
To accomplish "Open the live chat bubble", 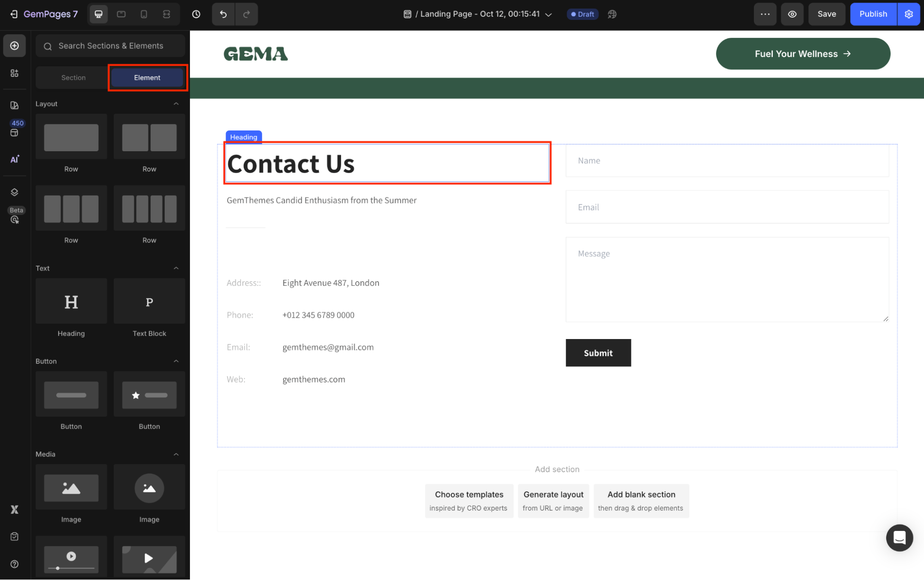I will (x=899, y=538).
